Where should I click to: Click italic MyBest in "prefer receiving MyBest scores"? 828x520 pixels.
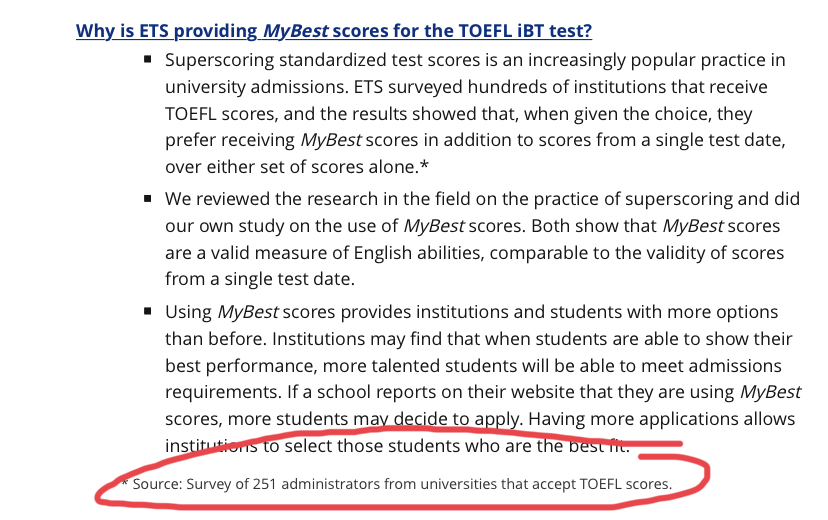point(331,140)
